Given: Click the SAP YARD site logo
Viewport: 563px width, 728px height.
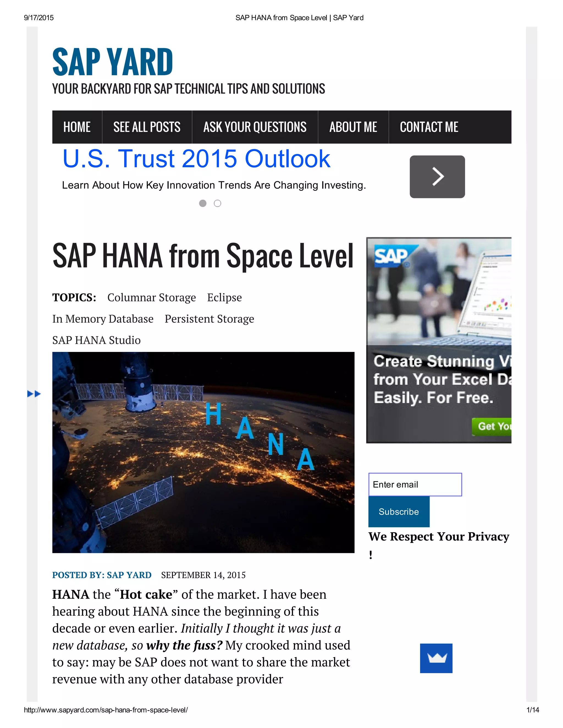Looking at the screenshot, I should (x=112, y=62).
